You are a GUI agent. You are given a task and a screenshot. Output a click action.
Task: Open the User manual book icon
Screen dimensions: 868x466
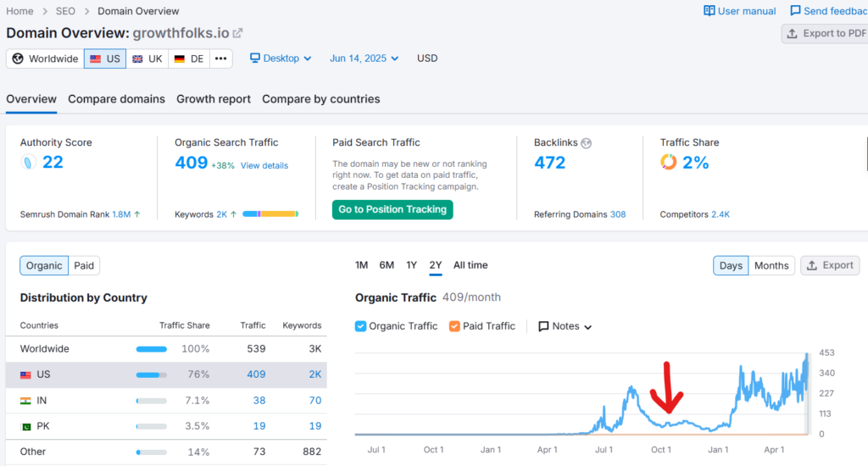[x=709, y=11]
